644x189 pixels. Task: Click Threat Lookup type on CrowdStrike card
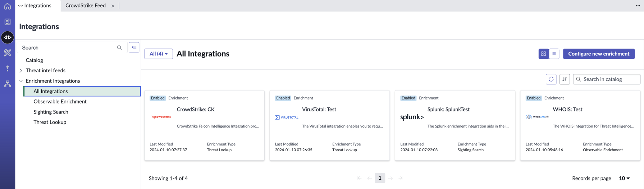219,150
